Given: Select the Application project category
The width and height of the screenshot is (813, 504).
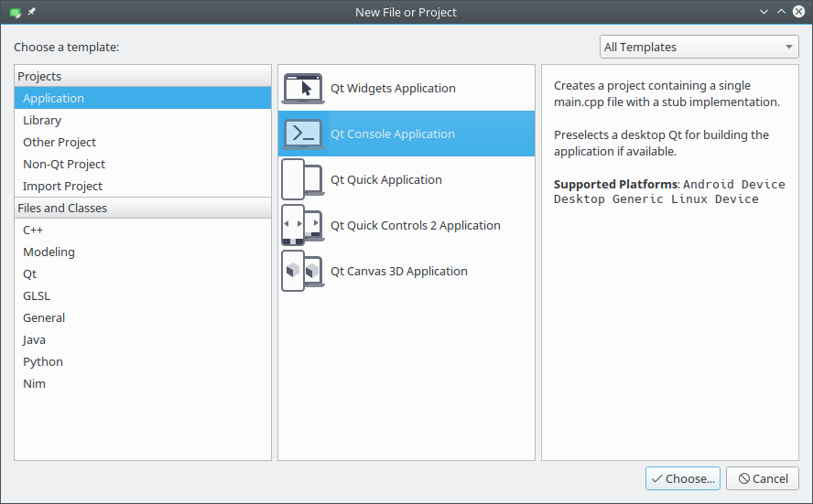Looking at the screenshot, I should [143, 98].
